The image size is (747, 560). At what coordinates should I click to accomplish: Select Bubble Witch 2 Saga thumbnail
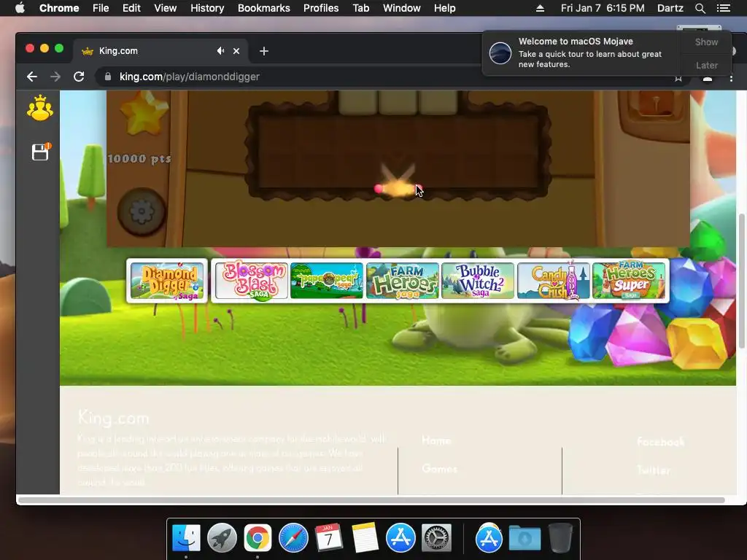[x=478, y=281]
